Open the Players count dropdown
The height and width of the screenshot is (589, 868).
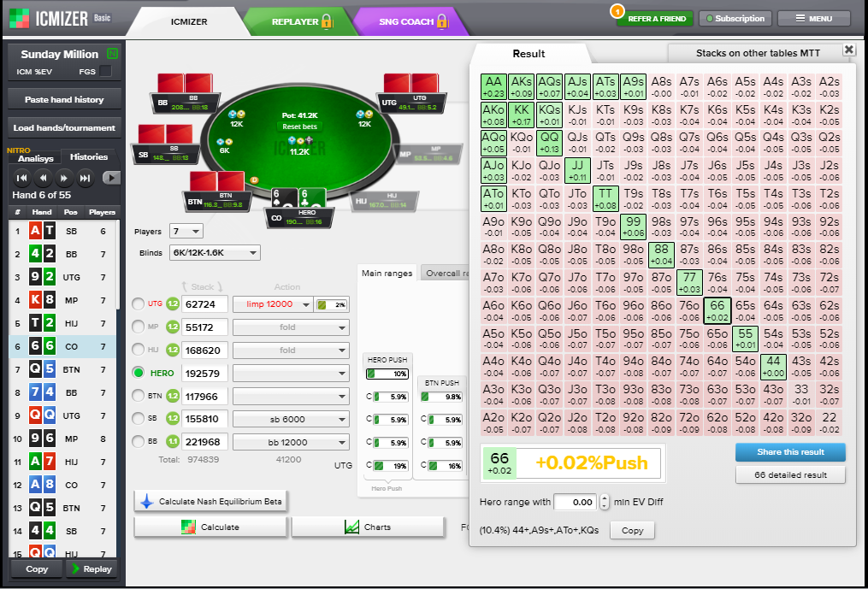(188, 232)
